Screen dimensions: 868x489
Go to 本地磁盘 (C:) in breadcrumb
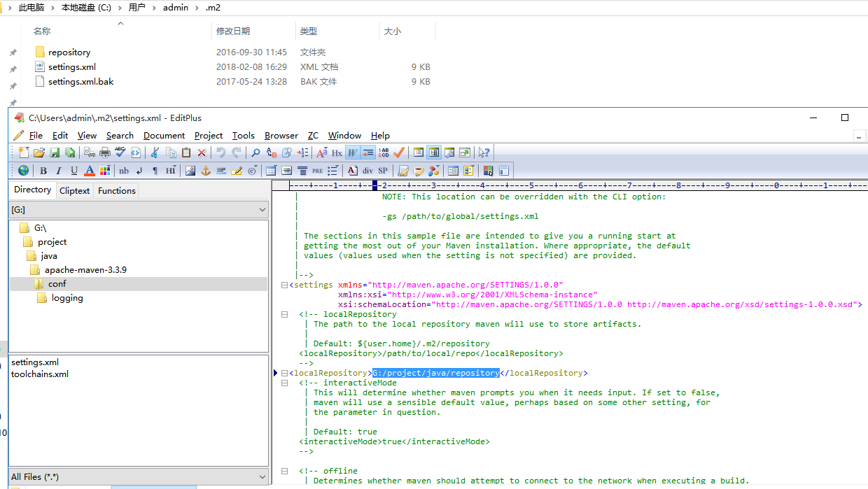click(x=86, y=8)
